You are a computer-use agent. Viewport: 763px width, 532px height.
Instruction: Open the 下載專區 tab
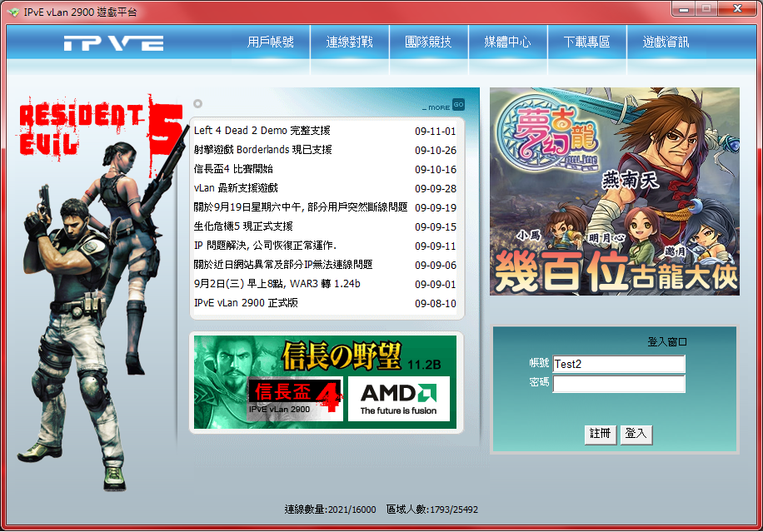pyautogui.click(x=586, y=42)
